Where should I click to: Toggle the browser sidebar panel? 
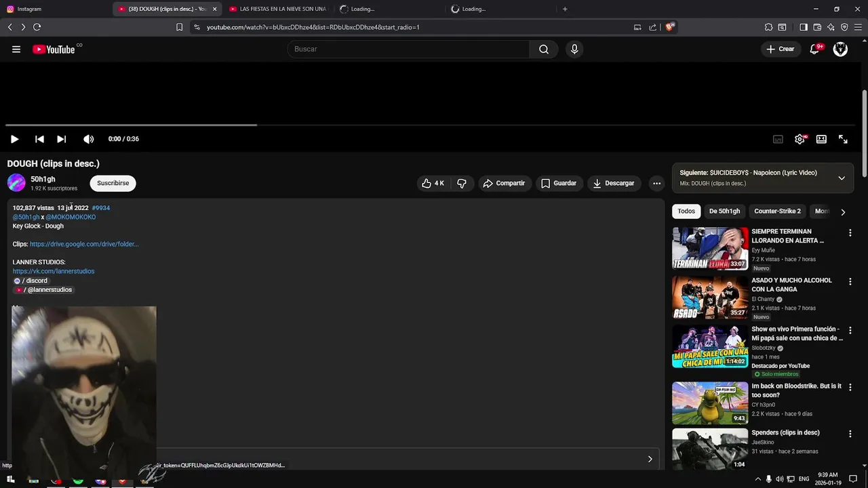click(x=804, y=27)
